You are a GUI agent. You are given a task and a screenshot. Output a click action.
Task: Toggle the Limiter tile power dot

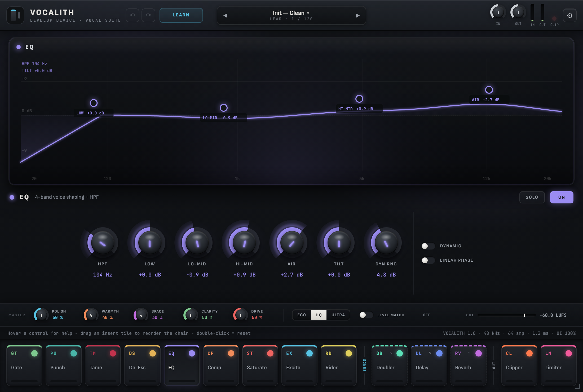pos(569,353)
